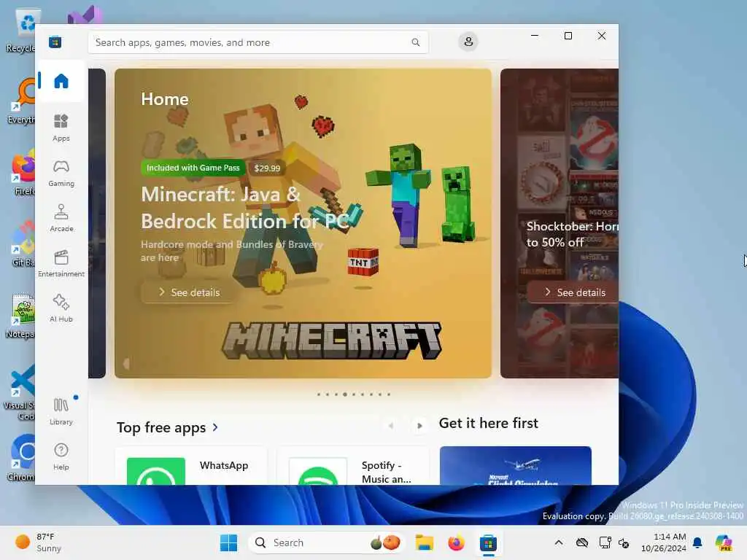747x560 pixels.
Task: Select the Visual Studio Code desktop shortcut
Action: point(19,392)
